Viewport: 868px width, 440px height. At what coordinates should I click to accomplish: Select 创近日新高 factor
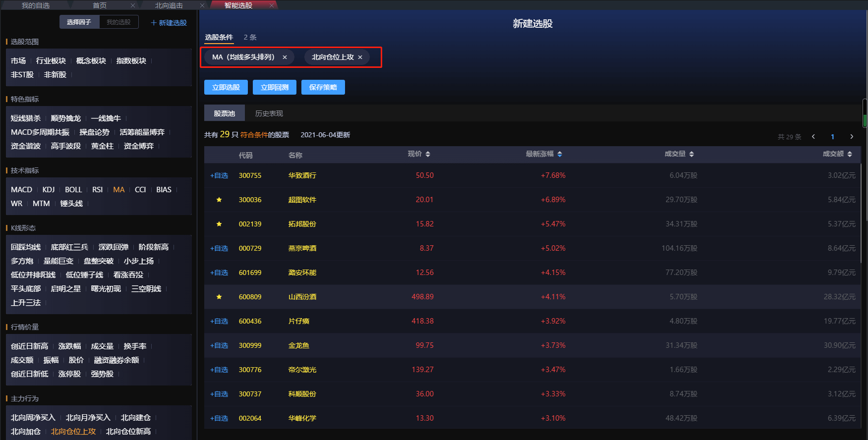[30, 346]
